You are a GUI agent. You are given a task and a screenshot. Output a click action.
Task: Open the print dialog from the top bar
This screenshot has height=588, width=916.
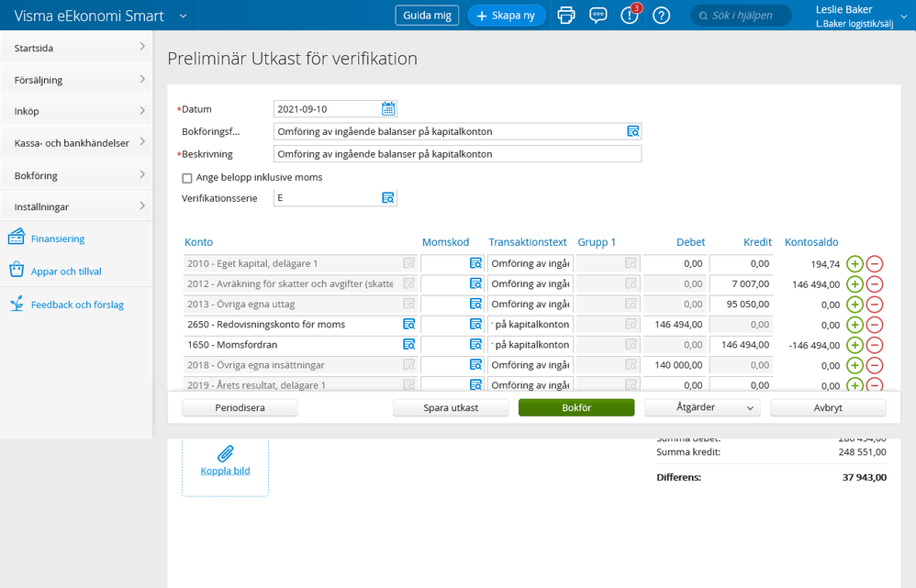pos(565,15)
